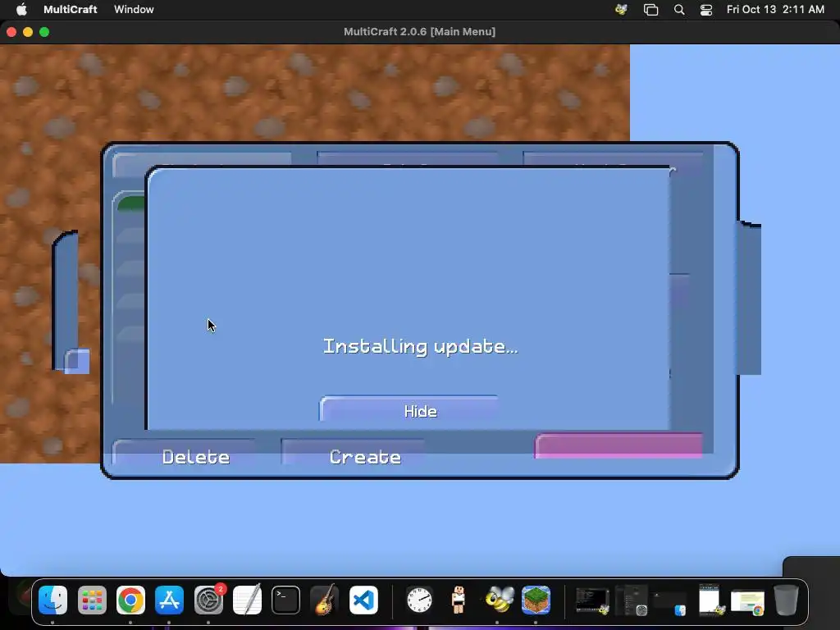Minimize MultiCraft window with yellow button
This screenshot has width=840, height=630.
28,32
